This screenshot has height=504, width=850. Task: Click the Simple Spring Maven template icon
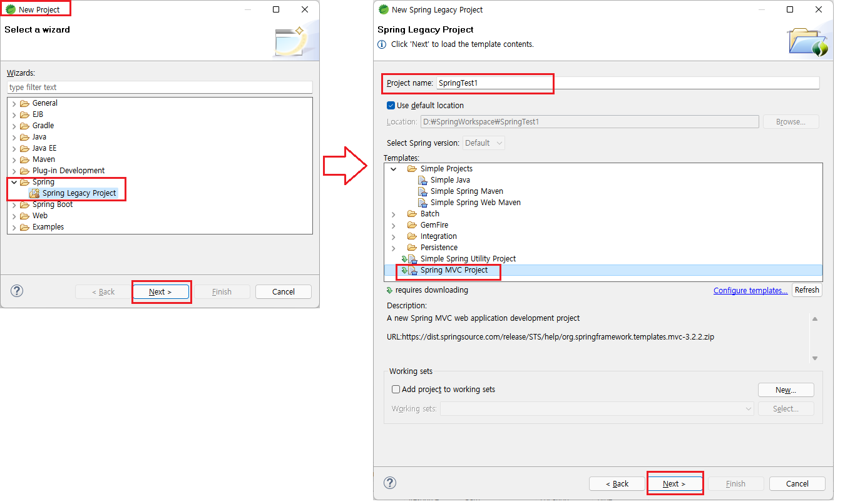point(422,191)
